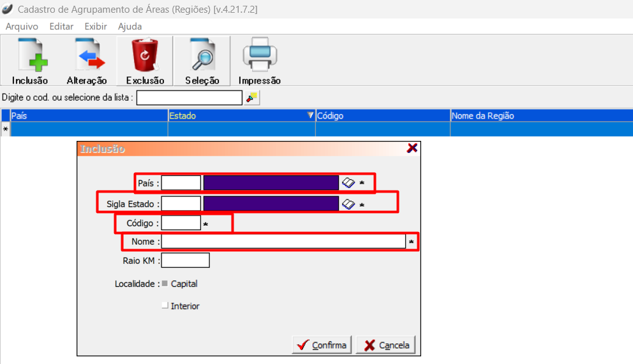
Task: Select the Interior locality option
Action: [165, 306]
